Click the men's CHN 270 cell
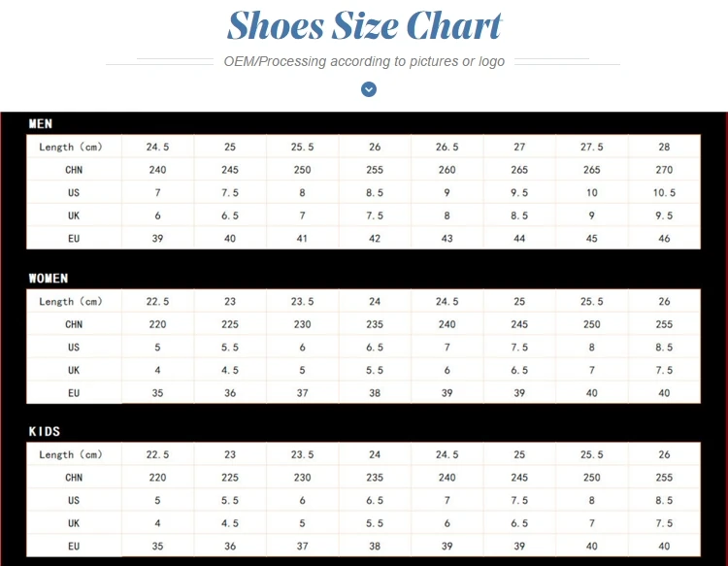 pyautogui.click(x=664, y=170)
